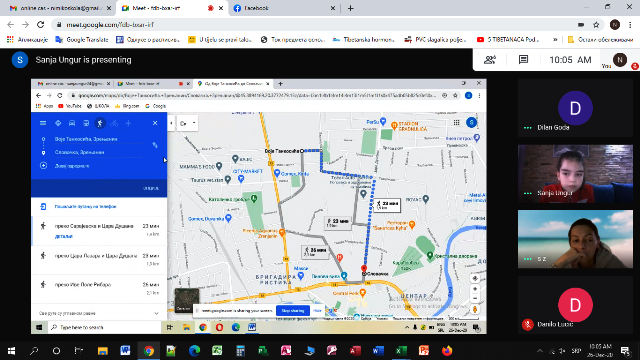Expand hidden system tray icons

540,351
